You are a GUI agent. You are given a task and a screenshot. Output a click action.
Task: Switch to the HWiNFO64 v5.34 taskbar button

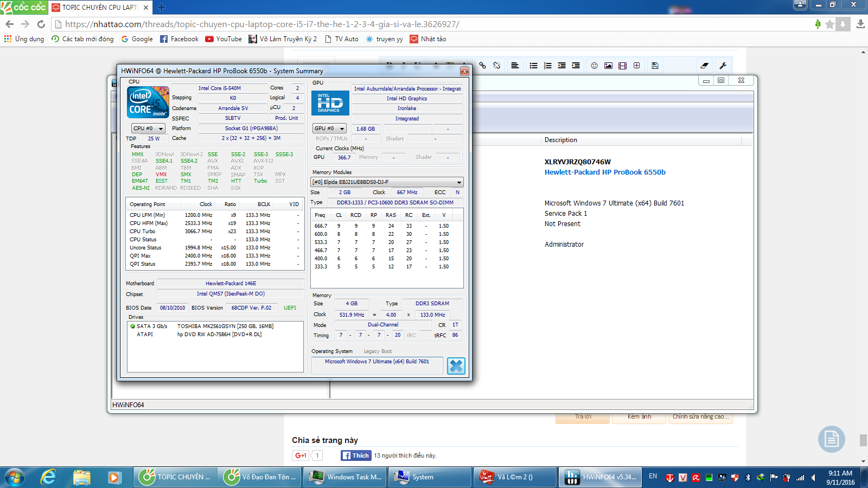(x=599, y=477)
